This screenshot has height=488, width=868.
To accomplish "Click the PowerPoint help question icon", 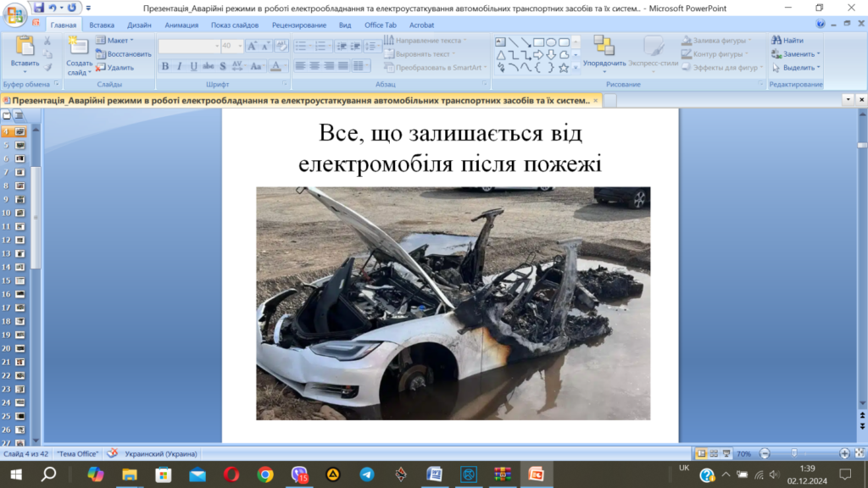I will coord(821,24).
